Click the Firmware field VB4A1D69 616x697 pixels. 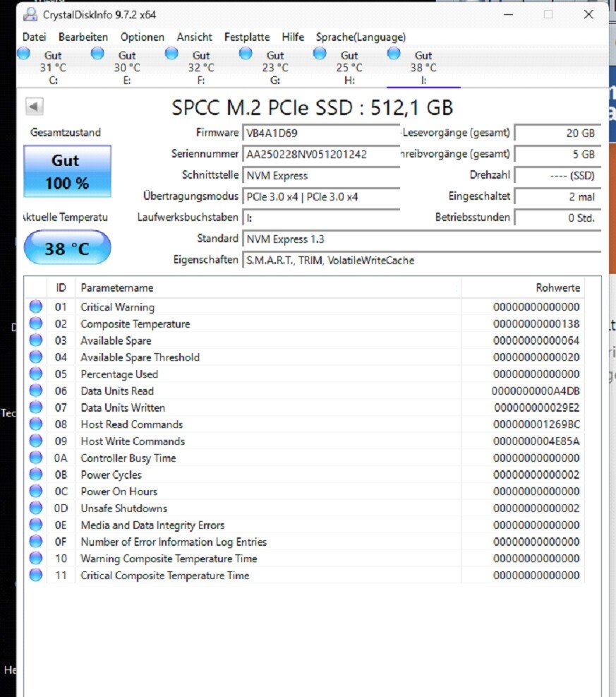321,133
